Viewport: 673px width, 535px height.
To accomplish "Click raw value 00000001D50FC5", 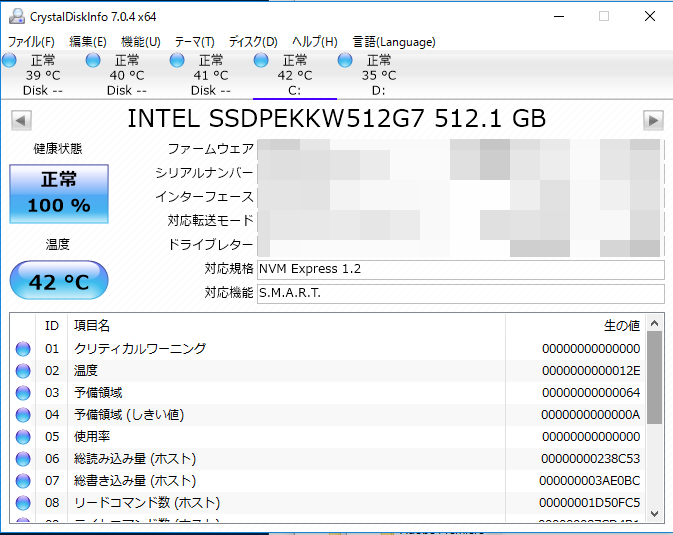I will point(590,503).
